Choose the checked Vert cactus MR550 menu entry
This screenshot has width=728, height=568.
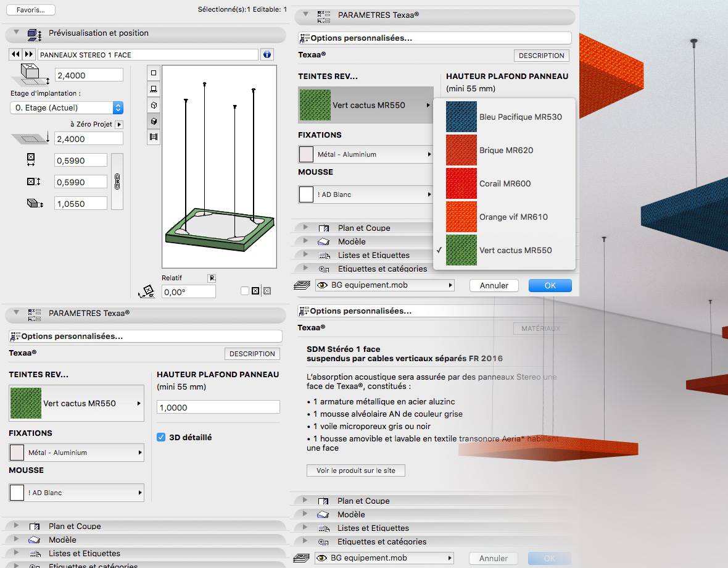click(x=504, y=250)
